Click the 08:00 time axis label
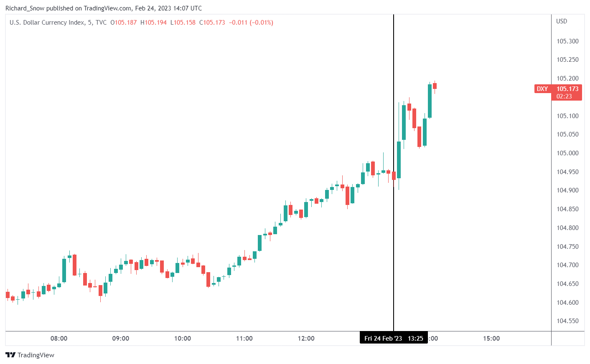590x364 pixels. pos(59,339)
